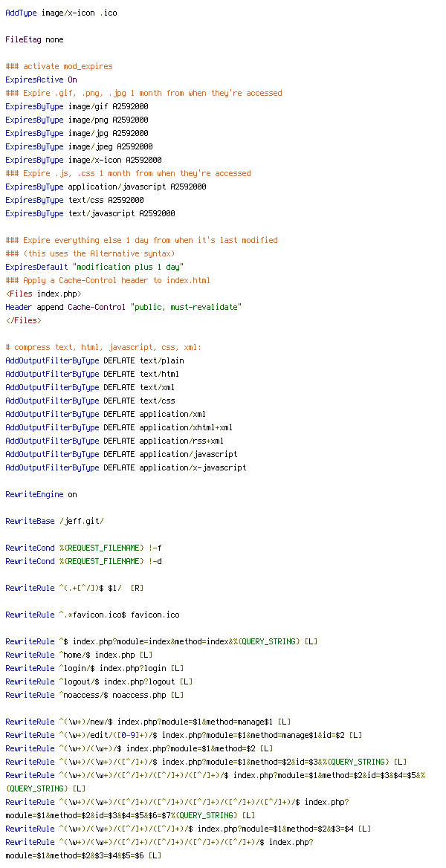
Task: Click the favicon.ico RewriteRule line
Action: [x=92, y=615]
